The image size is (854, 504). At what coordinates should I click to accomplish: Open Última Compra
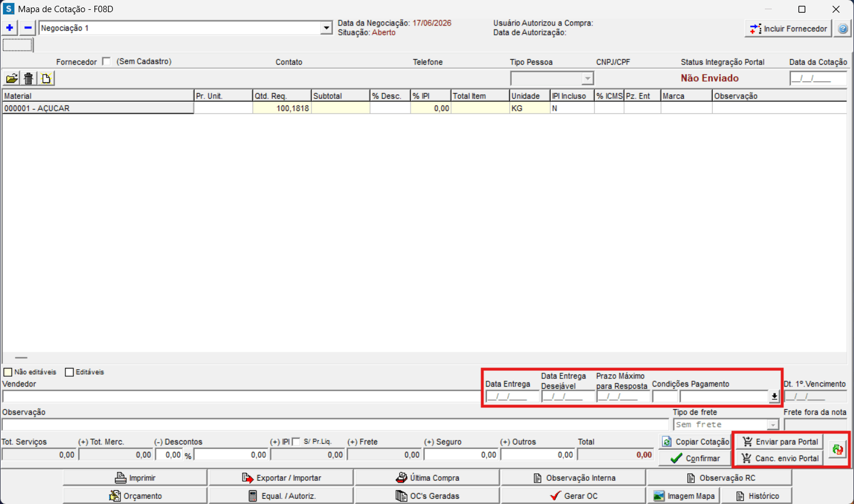tap(427, 478)
